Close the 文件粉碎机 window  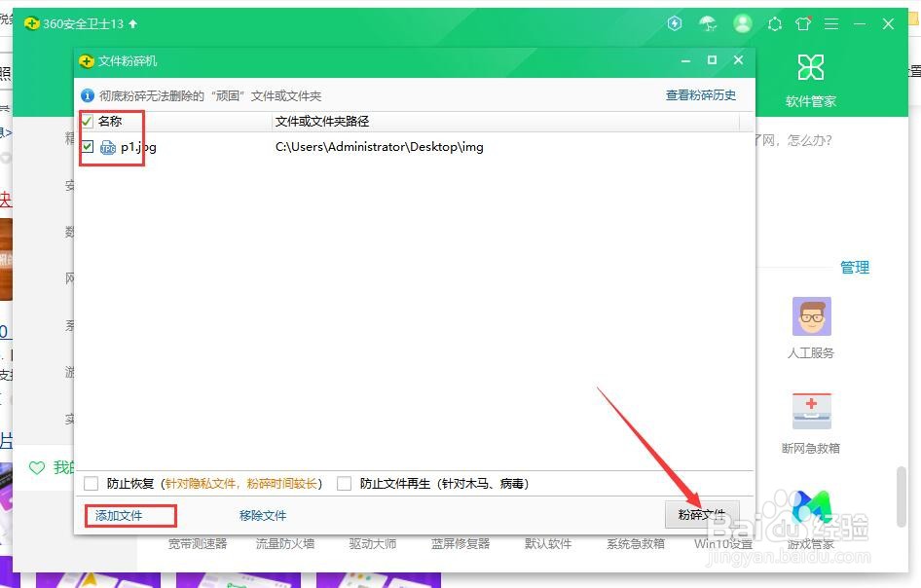coord(738,60)
